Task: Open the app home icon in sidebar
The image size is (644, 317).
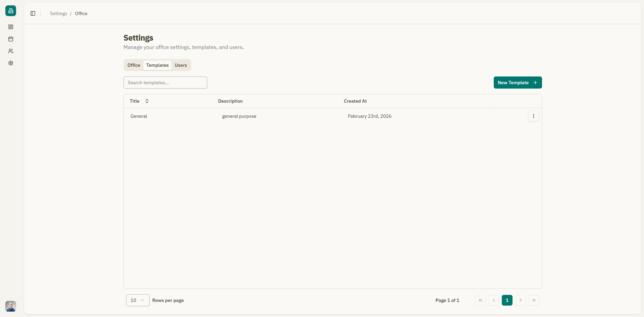Action: click(11, 11)
